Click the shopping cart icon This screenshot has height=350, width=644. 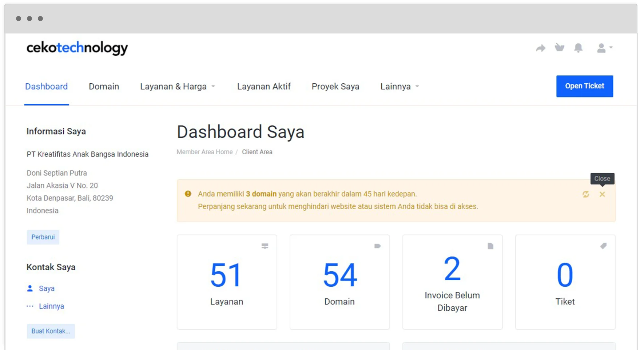point(560,48)
